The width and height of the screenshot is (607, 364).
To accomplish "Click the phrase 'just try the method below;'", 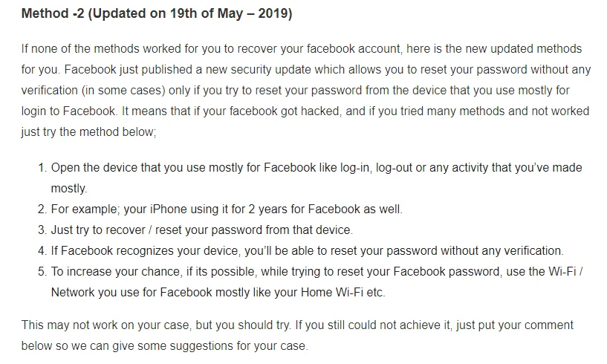I will [x=88, y=132].
